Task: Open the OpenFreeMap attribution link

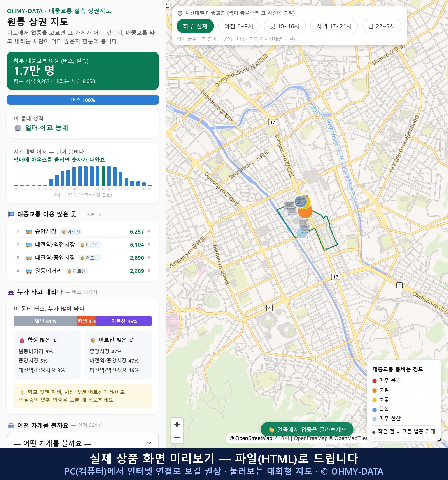Action: coord(311,438)
